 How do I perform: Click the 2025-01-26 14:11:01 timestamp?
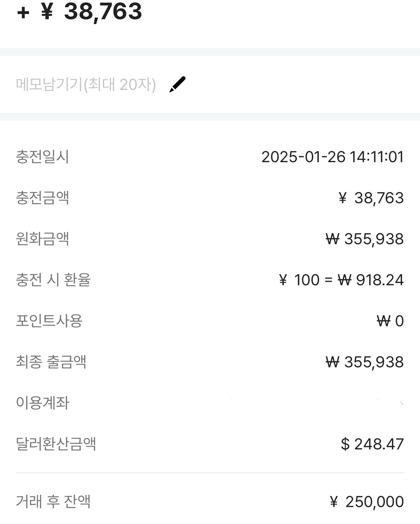click(332, 157)
